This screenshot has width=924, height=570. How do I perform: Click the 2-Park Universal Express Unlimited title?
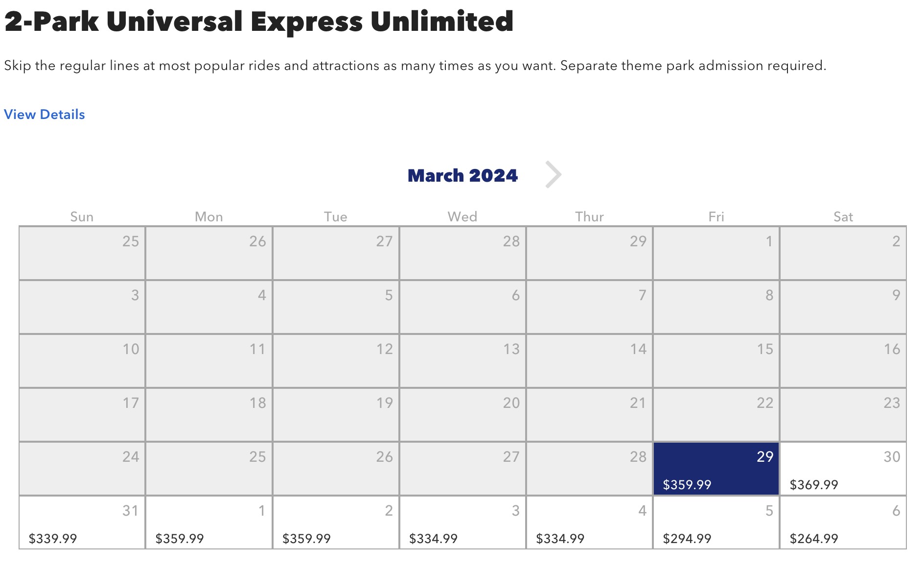(x=259, y=22)
